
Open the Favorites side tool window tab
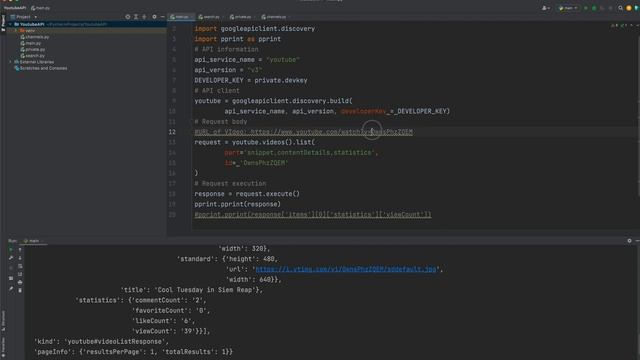(3, 347)
